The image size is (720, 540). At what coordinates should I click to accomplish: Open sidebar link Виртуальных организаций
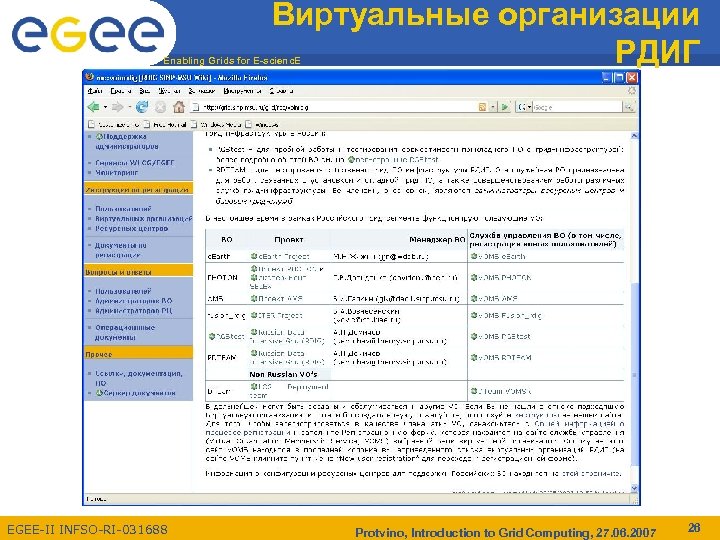144,219
